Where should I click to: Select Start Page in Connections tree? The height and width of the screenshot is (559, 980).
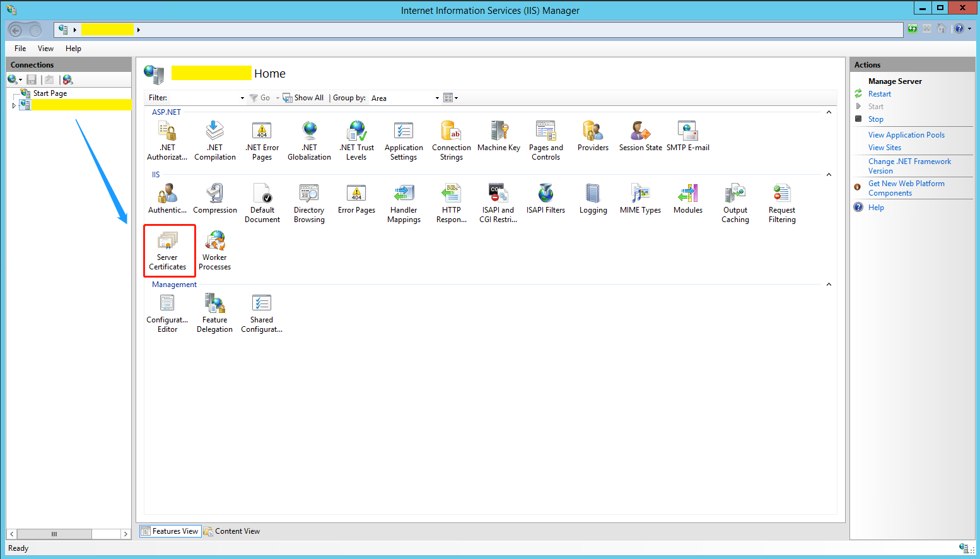coord(50,93)
